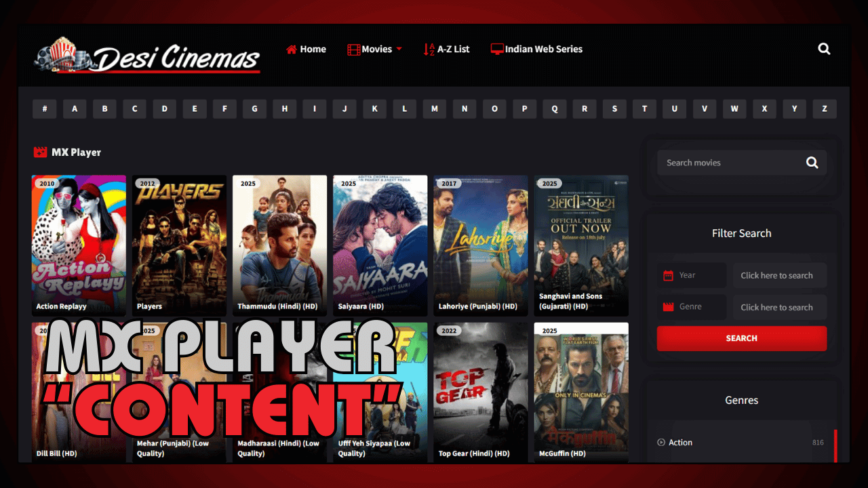The width and height of the screenshot is (868, 488).
Task: Click the Genre clapperboard icon
Action: tap(668, 306)
